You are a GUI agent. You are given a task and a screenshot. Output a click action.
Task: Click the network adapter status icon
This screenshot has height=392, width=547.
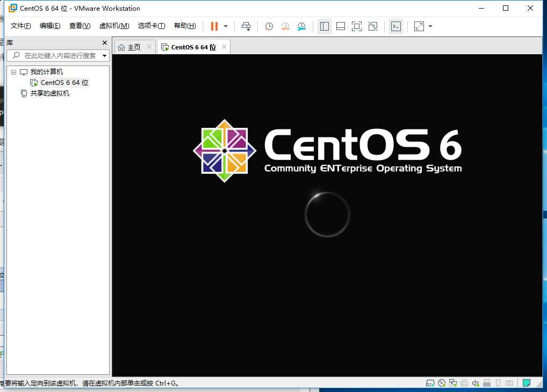tap(453, 383)
